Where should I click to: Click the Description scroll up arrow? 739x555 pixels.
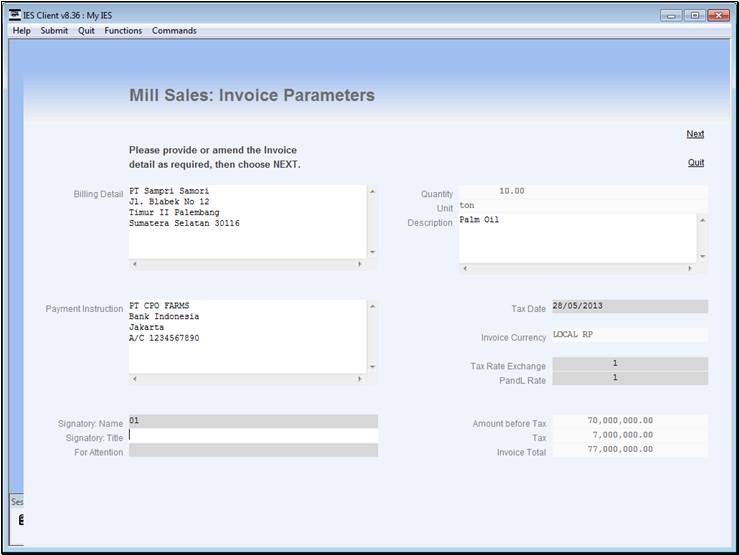[702, 220]
